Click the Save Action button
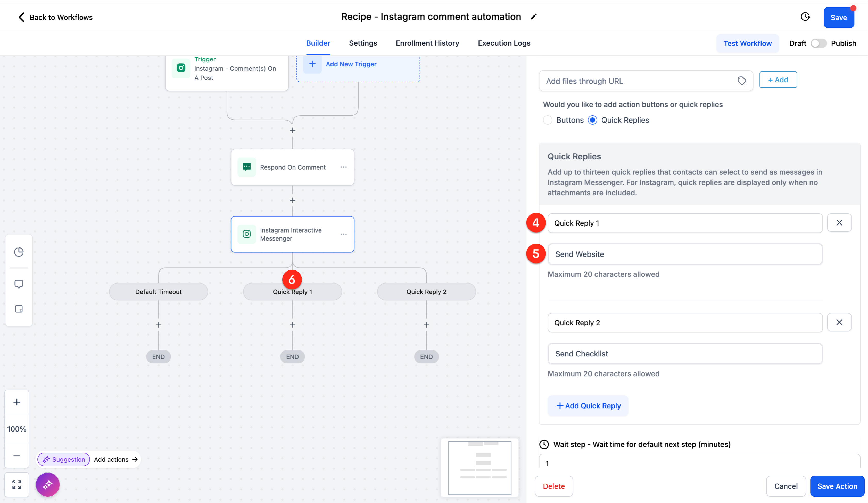 [837, 486]
